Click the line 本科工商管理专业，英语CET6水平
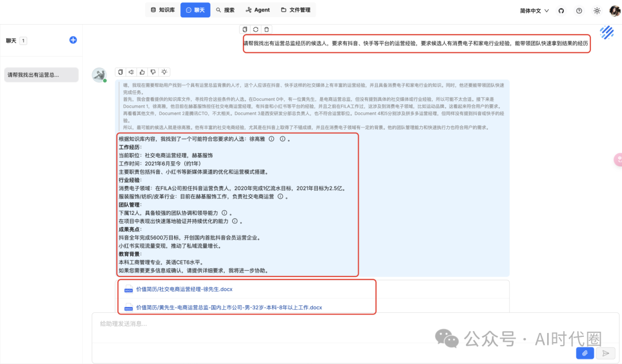Screen dimensions: 622x364 (x=161, y=262)
